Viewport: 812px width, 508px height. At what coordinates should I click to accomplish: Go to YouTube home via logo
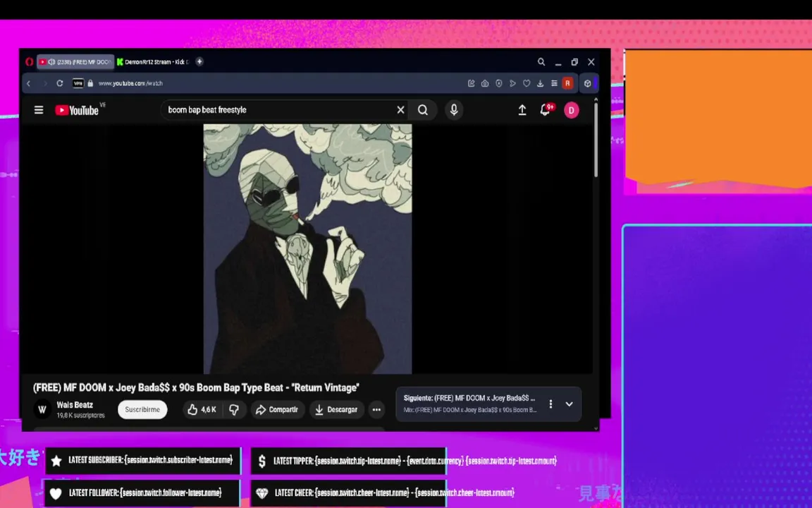pos(77,110)
